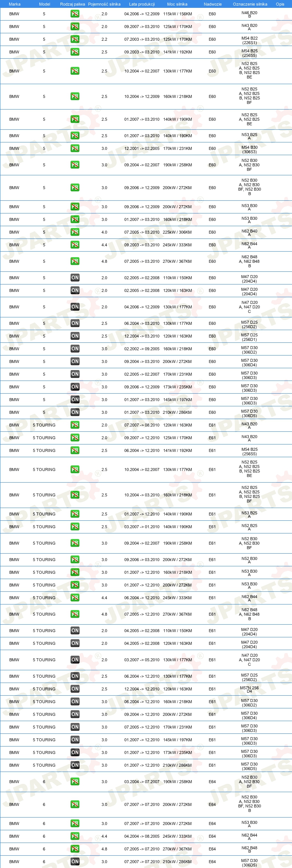
Task: Click the Moc silnika column header
Action: [177, 4]
